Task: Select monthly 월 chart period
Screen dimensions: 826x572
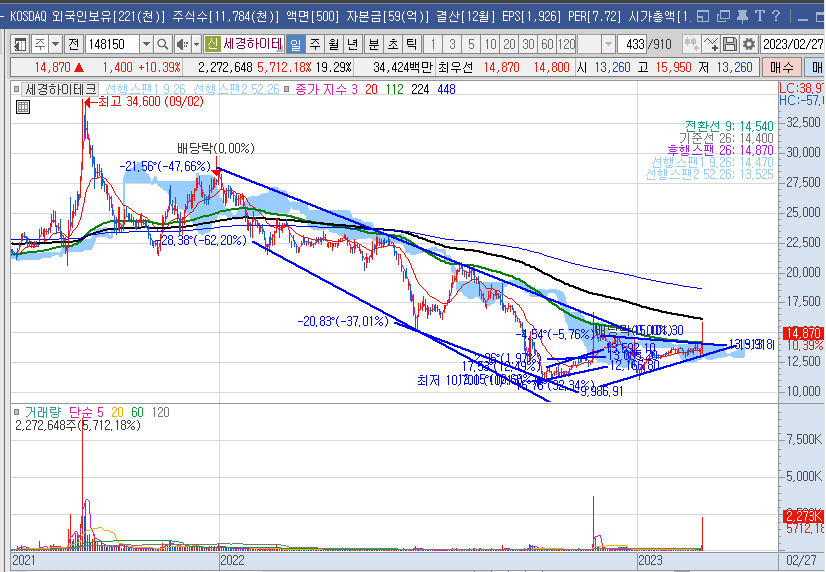Action: tap(333, 44)
